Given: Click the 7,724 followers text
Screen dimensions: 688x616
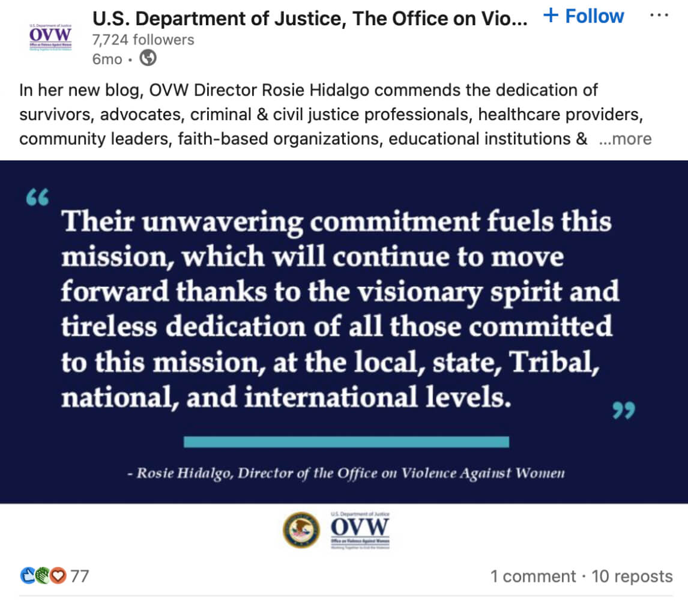Looking at the screenshot, I should point(143,40).
